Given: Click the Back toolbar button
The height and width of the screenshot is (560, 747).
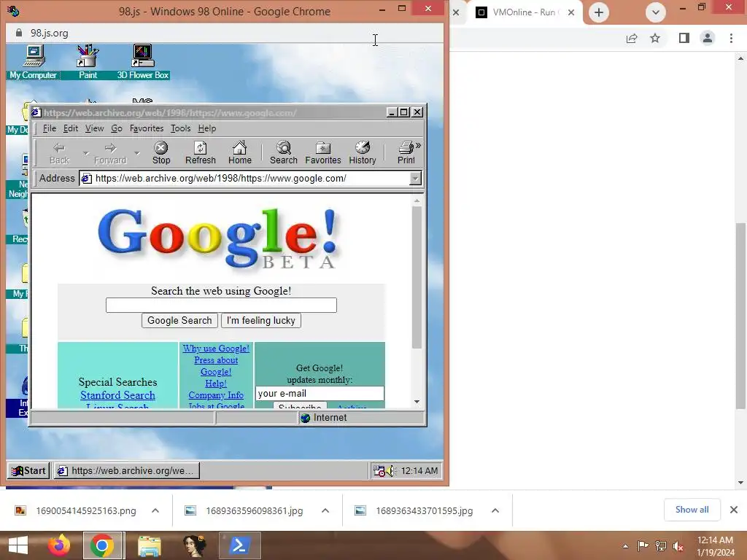Looking at the screenshot, I should point(59,153).
